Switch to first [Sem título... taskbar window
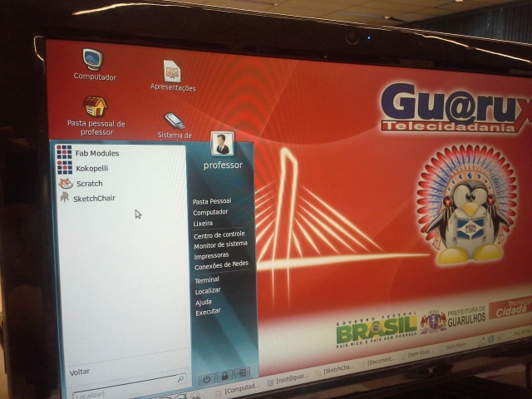This screenshot has width=532, height=399. point(417,353)
